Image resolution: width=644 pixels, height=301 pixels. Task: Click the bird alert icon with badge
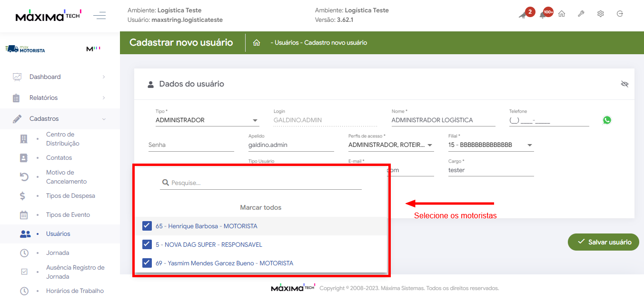[523, 15]
